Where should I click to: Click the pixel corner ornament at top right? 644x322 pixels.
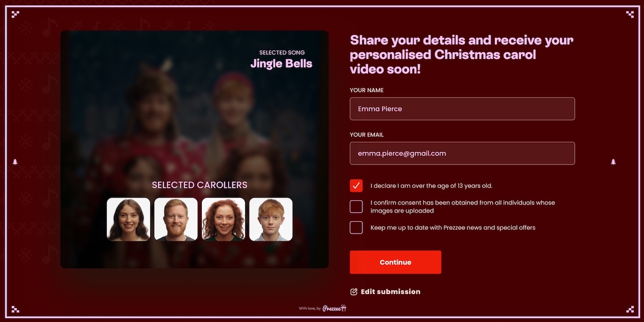point(630,14)
